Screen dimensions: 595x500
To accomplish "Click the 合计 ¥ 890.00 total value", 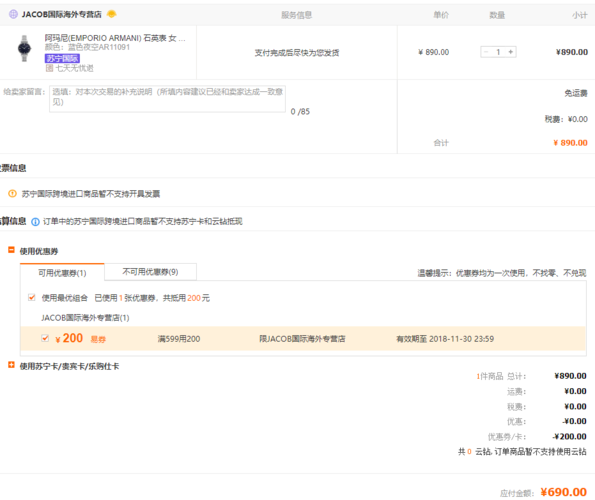I will (x=570, y=143).
